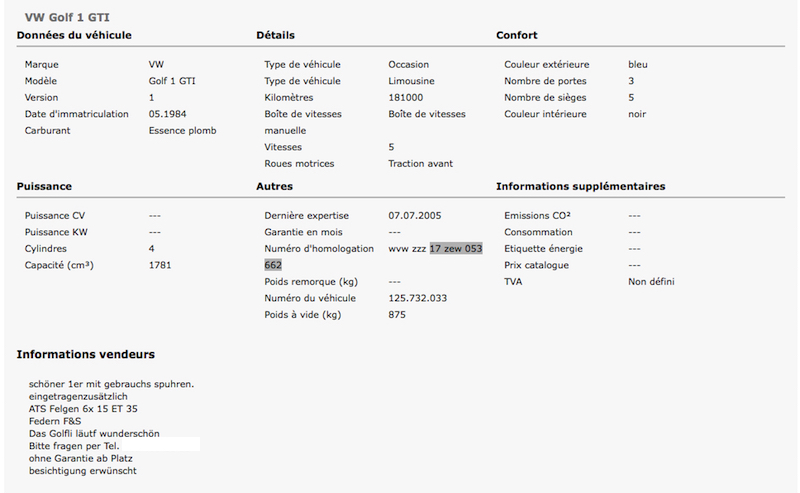Click the 'Garantie en mois' label
800x493 pixels.
tap(304, 232)
